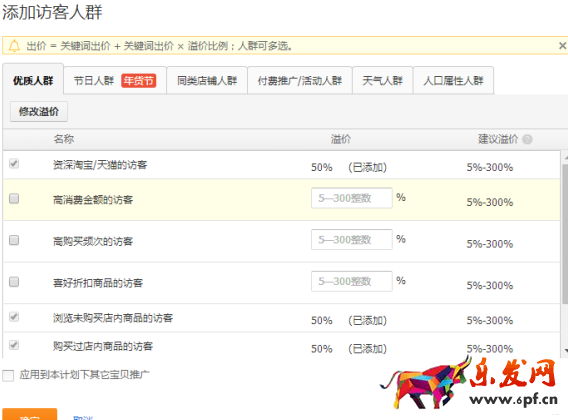Viewport: 568px width, 420px height.
Task: Select the 付费推广/活动人群 tab
Action: tap(300, 80)
